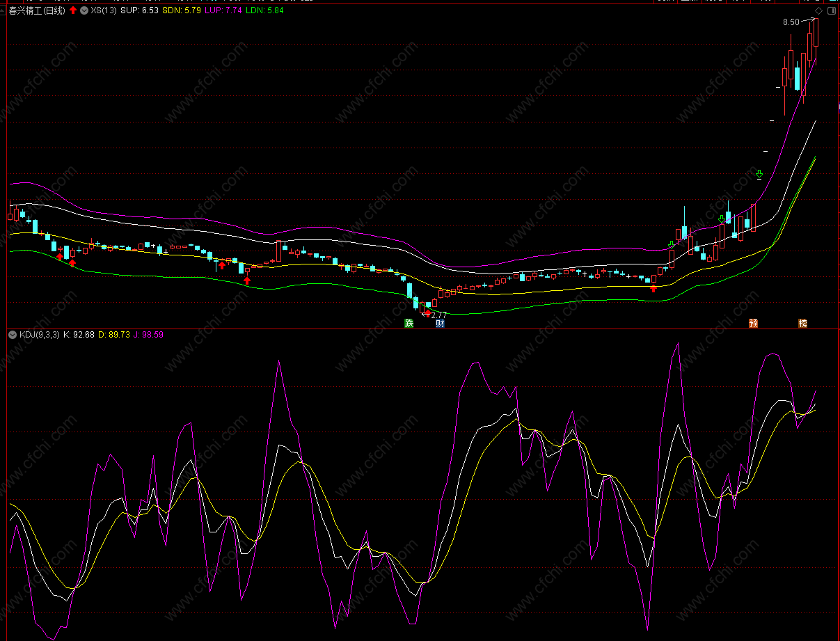Click the K: 92.68 value
This screenshot has width=840, height=641.
(x=79, y=335)
